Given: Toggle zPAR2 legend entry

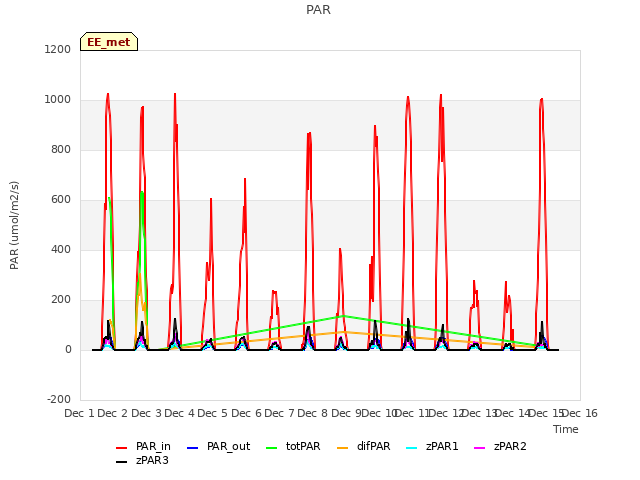Looking at the screenshot, I should pos(500,447).
